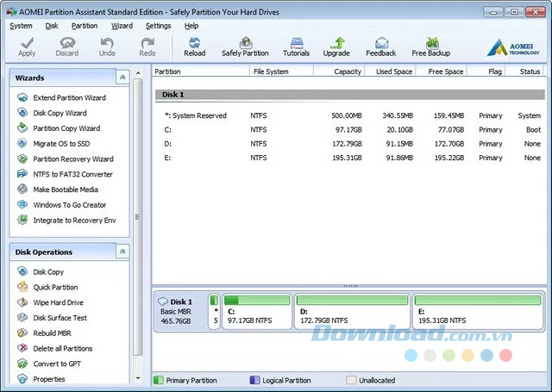
Task: Click the Unallocated legend swatch
Action: pyautogui.click(x=351, y=380)
